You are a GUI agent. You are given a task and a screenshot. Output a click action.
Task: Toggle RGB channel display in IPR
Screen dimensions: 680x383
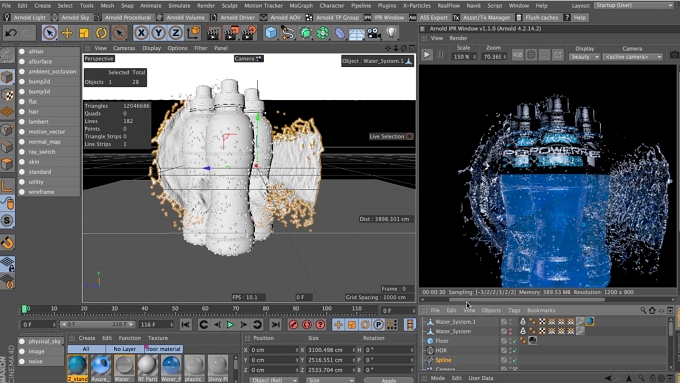[x=517, y=55]
